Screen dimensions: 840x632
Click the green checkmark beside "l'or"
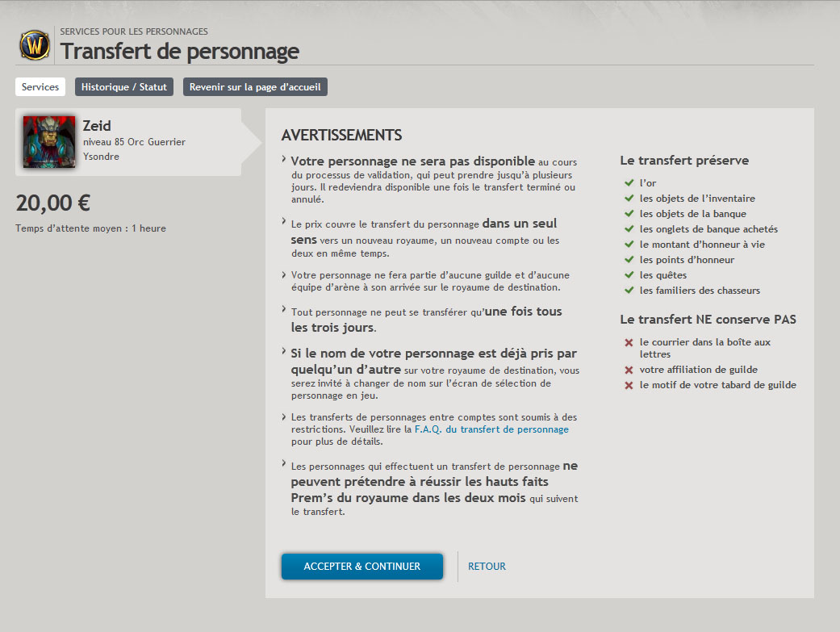pos(629,183)
